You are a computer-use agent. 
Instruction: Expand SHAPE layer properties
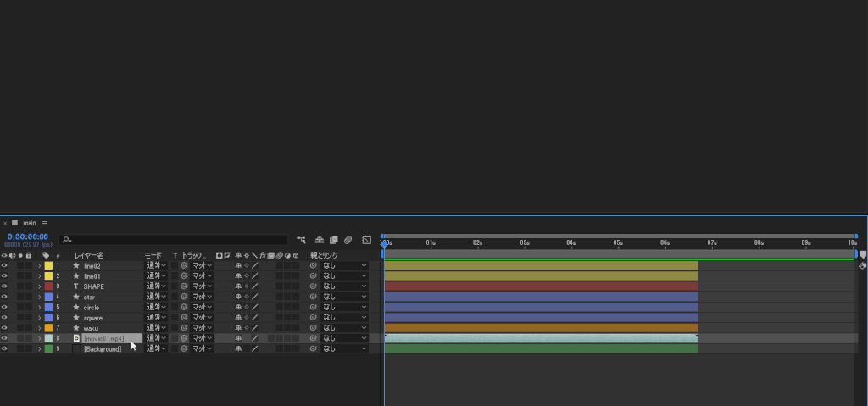click(39, 286)
